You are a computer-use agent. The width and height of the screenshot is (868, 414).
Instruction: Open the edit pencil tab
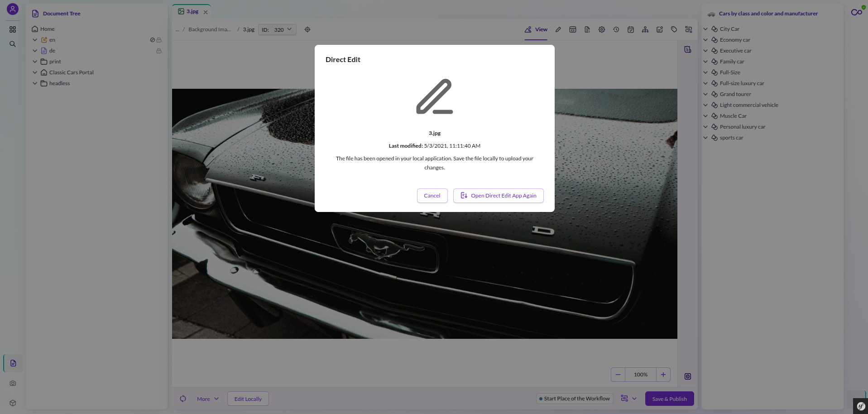click(x=558, y=29)
